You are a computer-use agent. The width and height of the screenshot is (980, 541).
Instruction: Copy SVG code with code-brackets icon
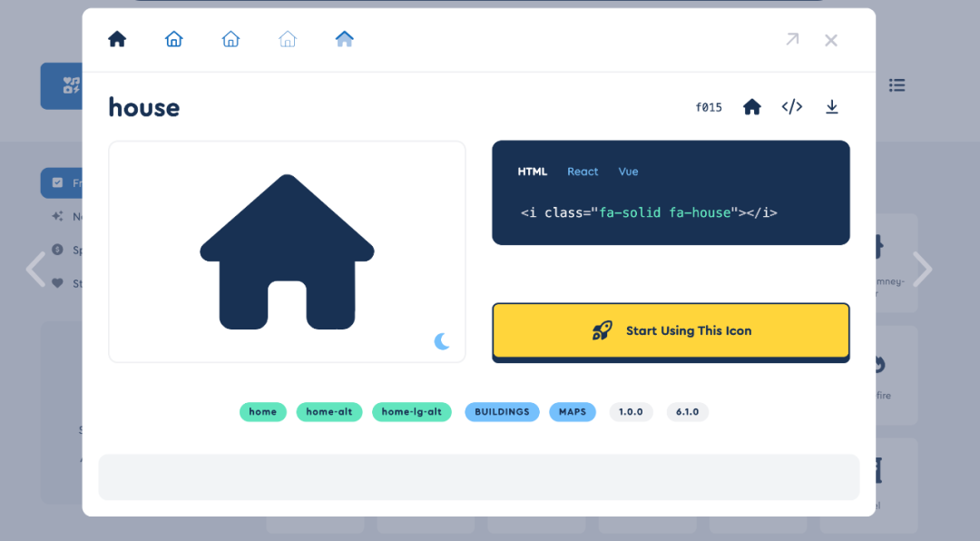pos(792,107)
